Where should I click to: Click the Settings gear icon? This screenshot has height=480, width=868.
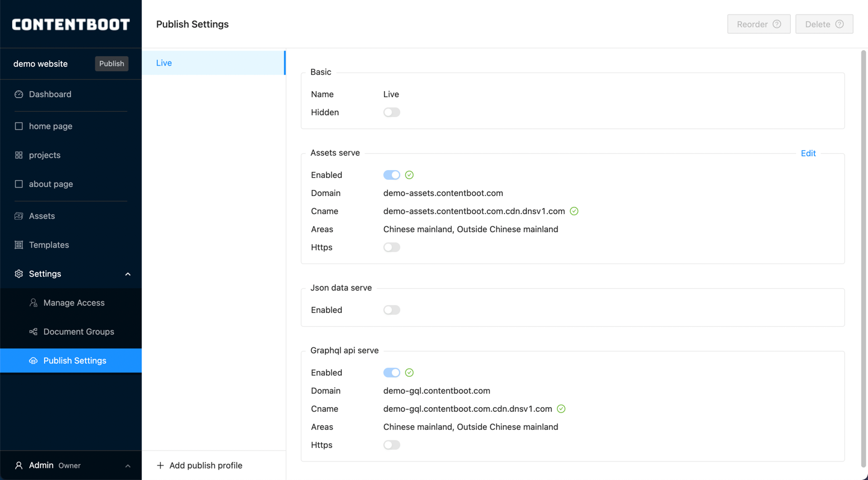pyautogui.click(x=19, y=274)
